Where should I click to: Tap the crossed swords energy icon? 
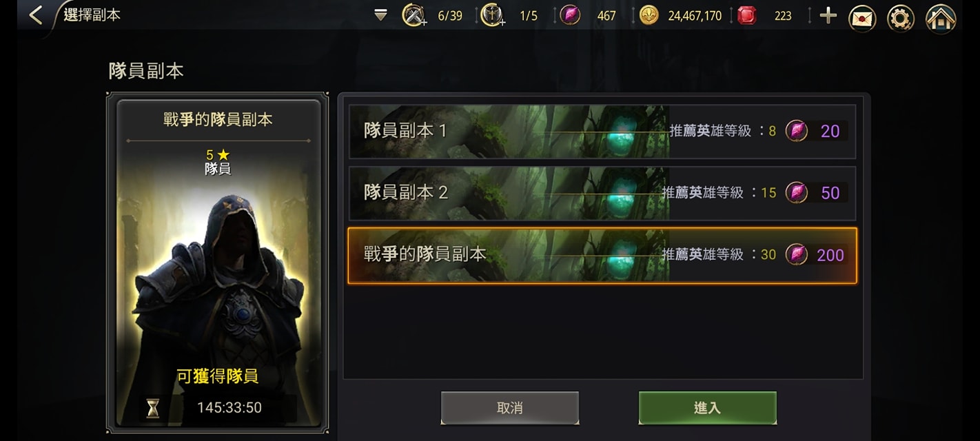point(414,15)
